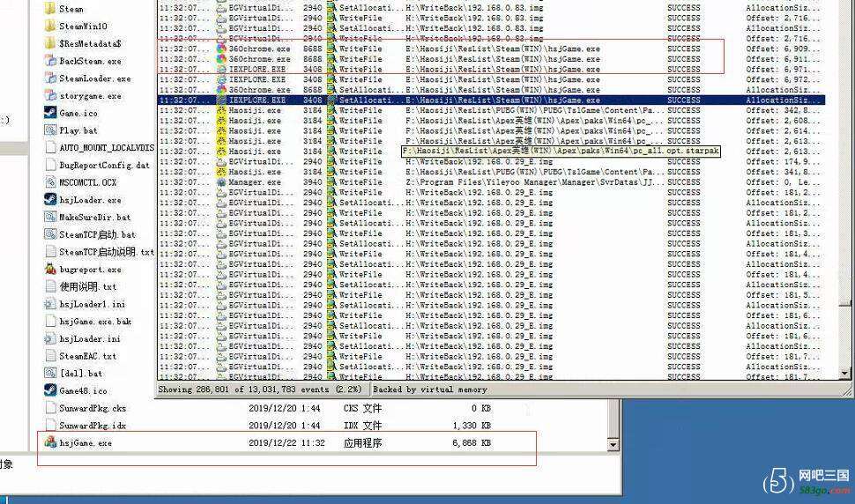The height and width of the screenshot is (504, 855).
Task: Click SunwardPkg.idx type IDX 文件
Action: (362, 426)
